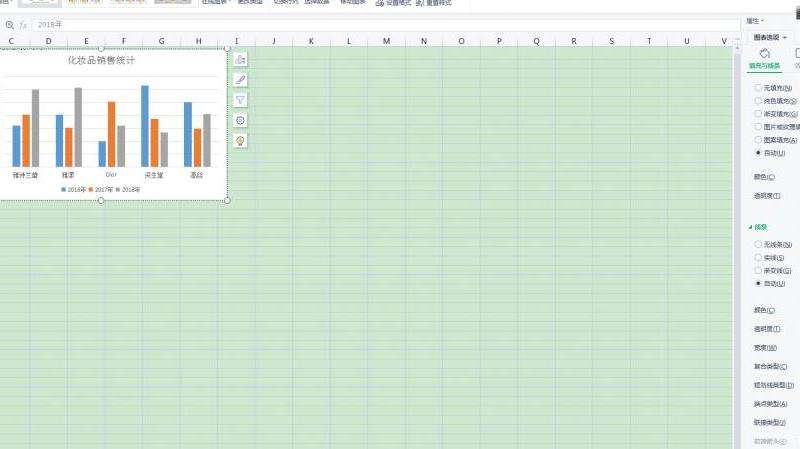
Task: Collapse the 线条 section triangle
Action: pos(751,227)
